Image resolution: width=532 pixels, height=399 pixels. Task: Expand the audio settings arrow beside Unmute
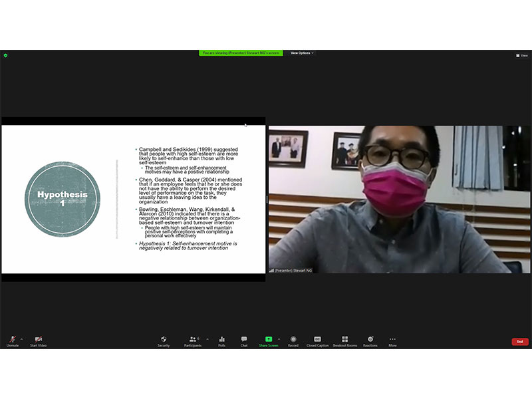[22, 338]
